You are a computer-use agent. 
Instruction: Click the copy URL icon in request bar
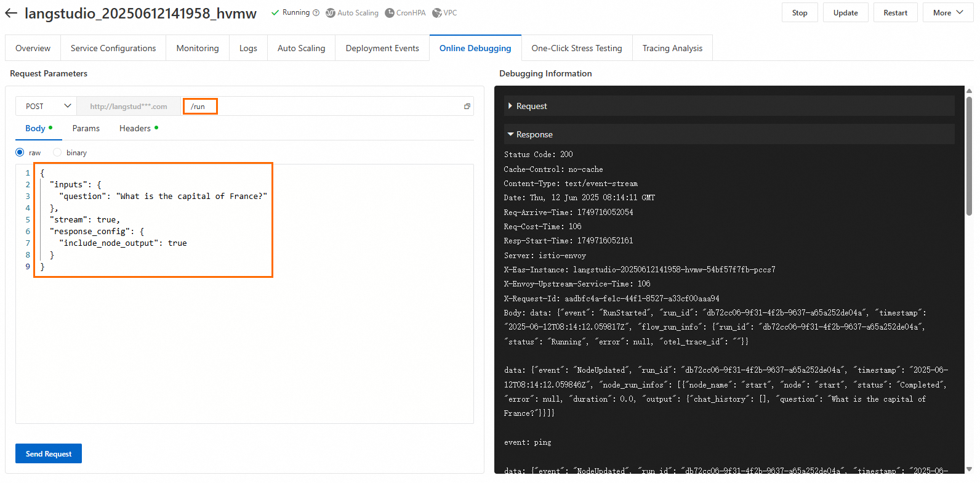tap(467, 107)
